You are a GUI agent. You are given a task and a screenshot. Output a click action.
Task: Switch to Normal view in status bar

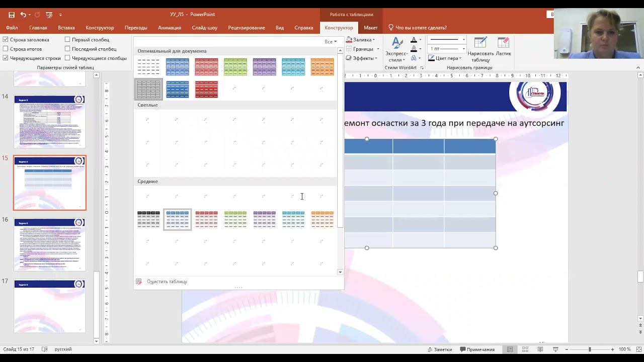point(510,349)
